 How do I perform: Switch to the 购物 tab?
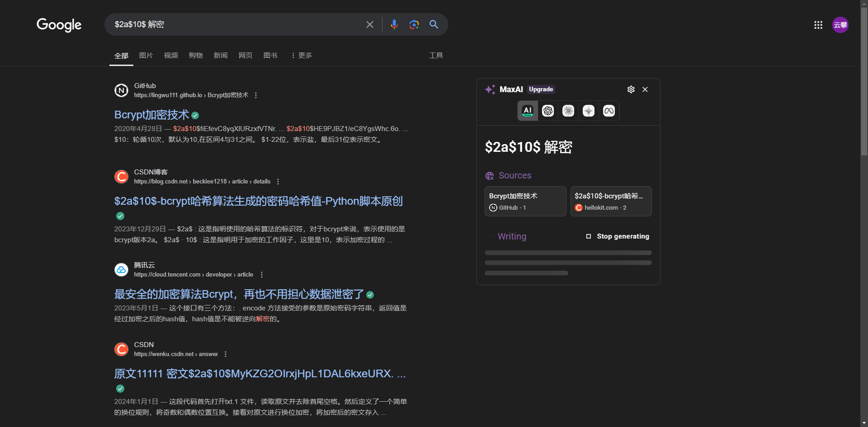pyautogui.click(x=196, y=56)
